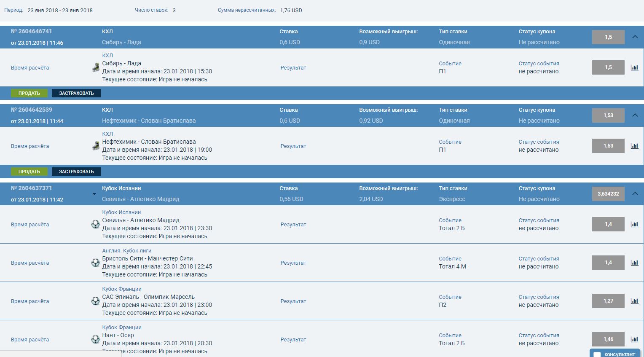Select coupon number № 2604637371
The width and height of the screenshot is (644, 357).
[x=32, y=188]
